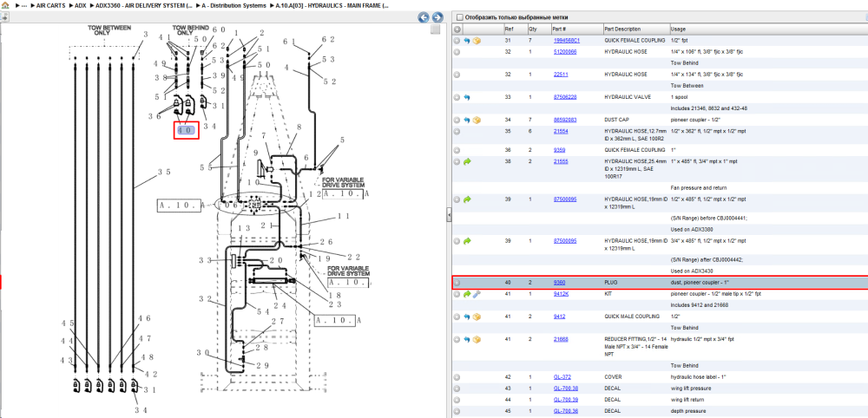
Task: Collapse the splitter handle between diagram and table
Action: pyautogui.click(x=449, y=216)
